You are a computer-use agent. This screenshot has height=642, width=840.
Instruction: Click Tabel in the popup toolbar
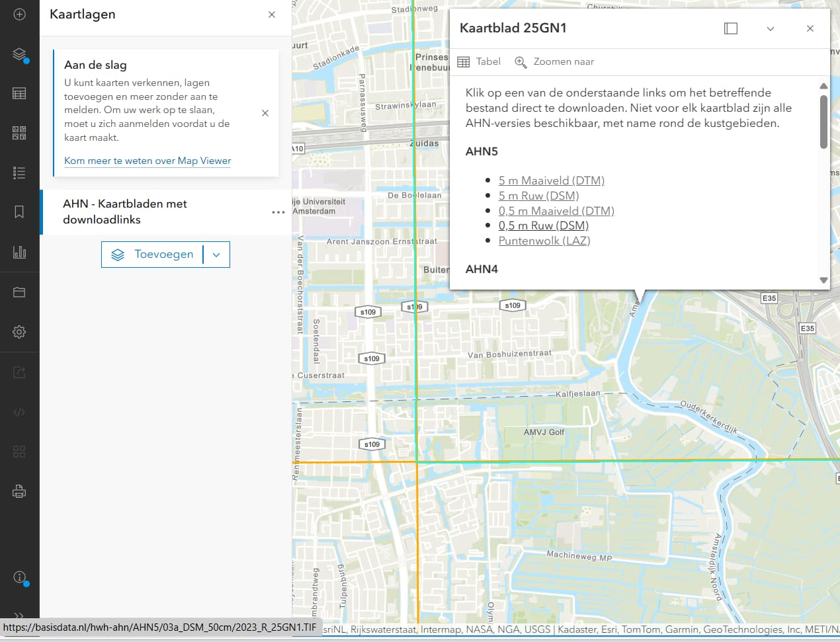point(480,61)
